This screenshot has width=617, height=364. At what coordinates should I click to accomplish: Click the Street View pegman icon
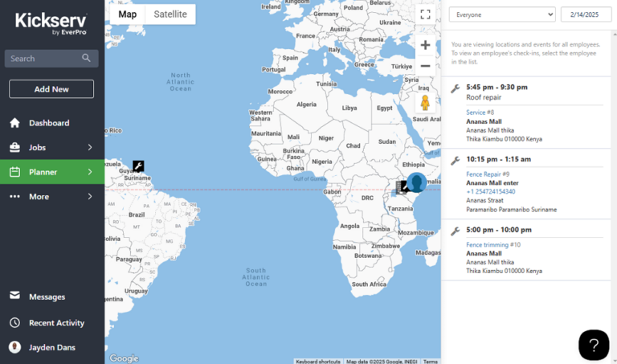click(x=425, y=103)
